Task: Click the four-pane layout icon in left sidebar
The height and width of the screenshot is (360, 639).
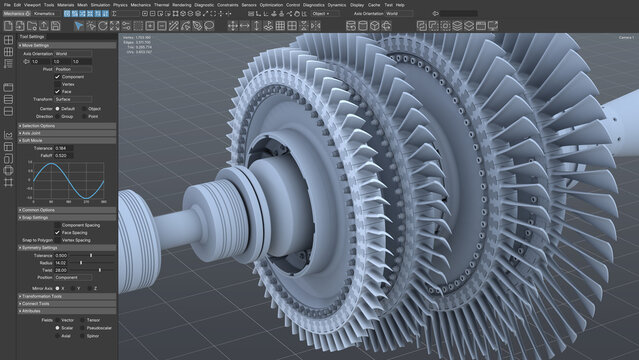Action: (x=8, y=40)
